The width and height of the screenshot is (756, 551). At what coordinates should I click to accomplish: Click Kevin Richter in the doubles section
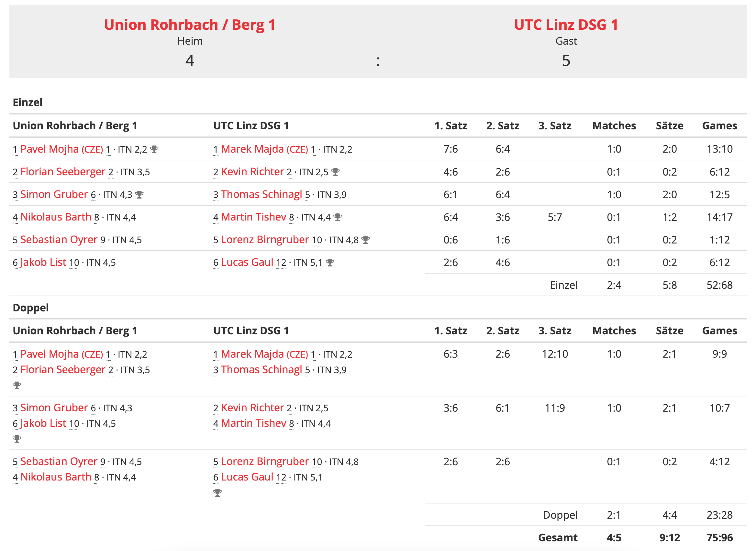coord(252,408)
